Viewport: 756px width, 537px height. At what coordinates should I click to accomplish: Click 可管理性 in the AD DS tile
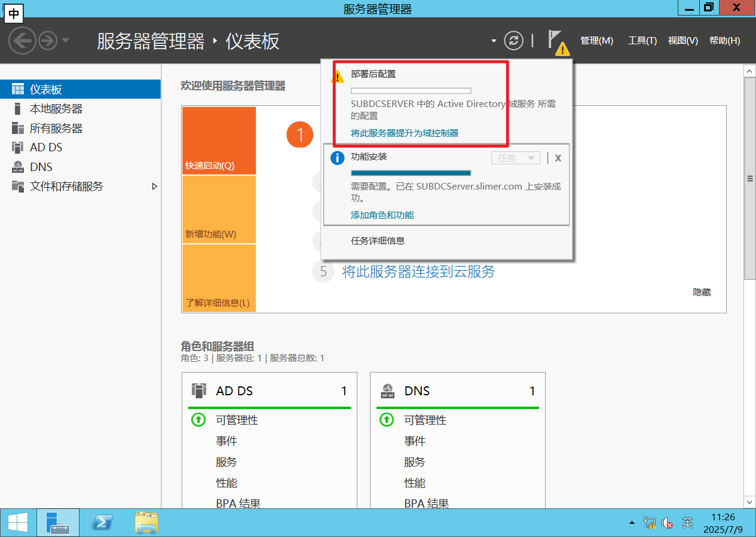tap(237, 420)
